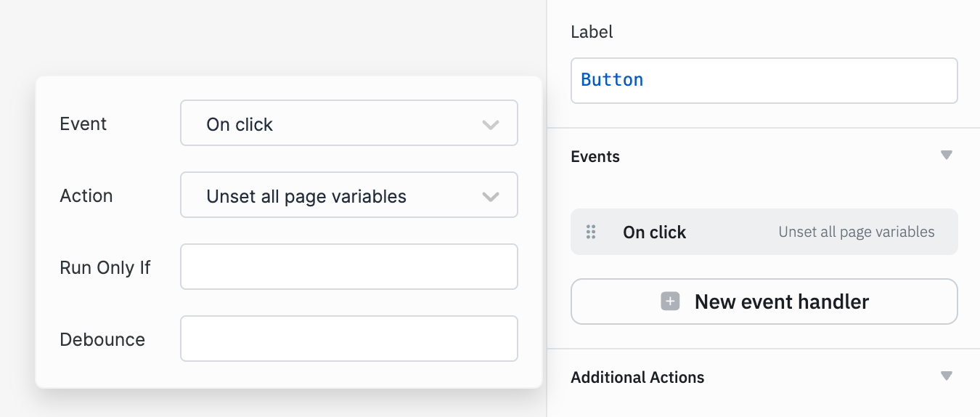Click the Events section header text
The image size is (980, 417).
click(x=595, y=157)
